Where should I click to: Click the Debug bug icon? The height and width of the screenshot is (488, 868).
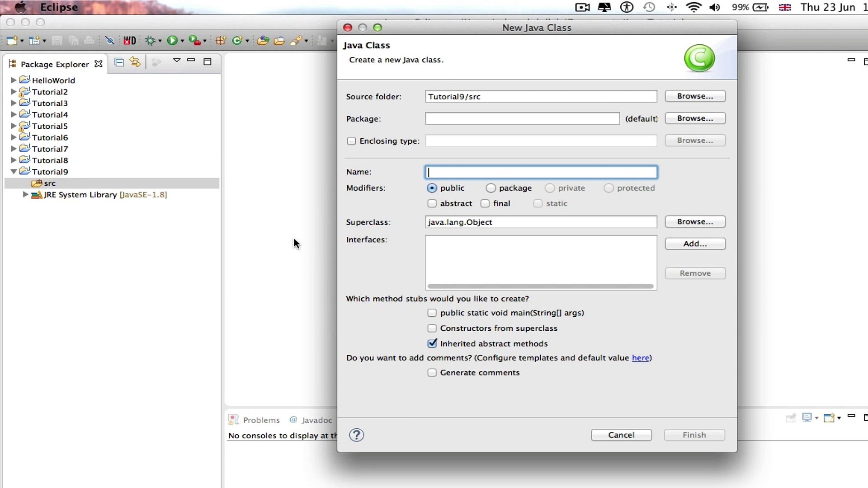[150, 41]
